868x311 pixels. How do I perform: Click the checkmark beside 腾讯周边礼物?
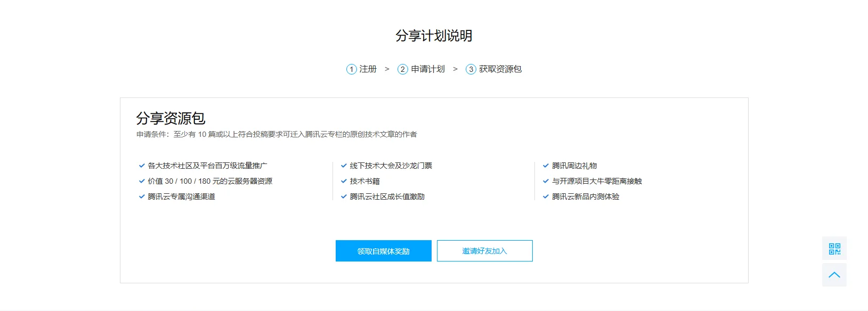(x=546, y=166)
